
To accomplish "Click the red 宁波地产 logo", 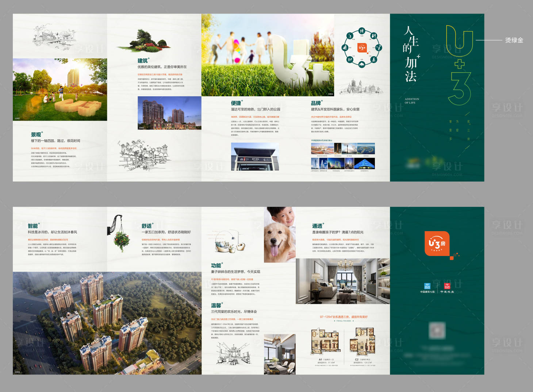I will 447,286.
